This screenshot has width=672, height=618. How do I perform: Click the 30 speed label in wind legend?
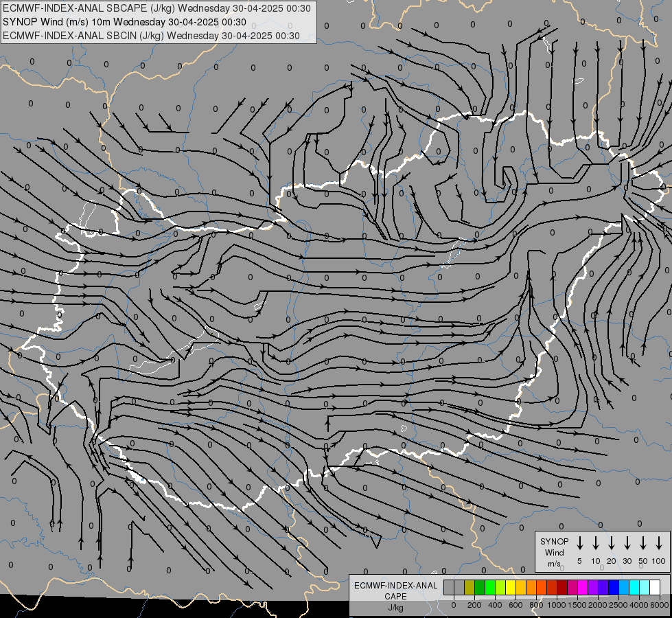[x=627, y=561]
